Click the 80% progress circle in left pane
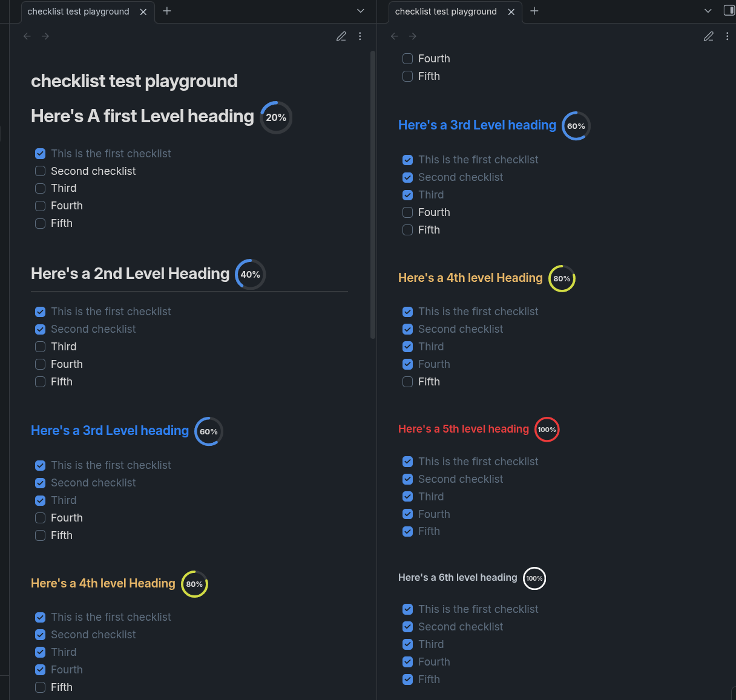The height and width of the screenshot is (700, 736). coord(195,584)
